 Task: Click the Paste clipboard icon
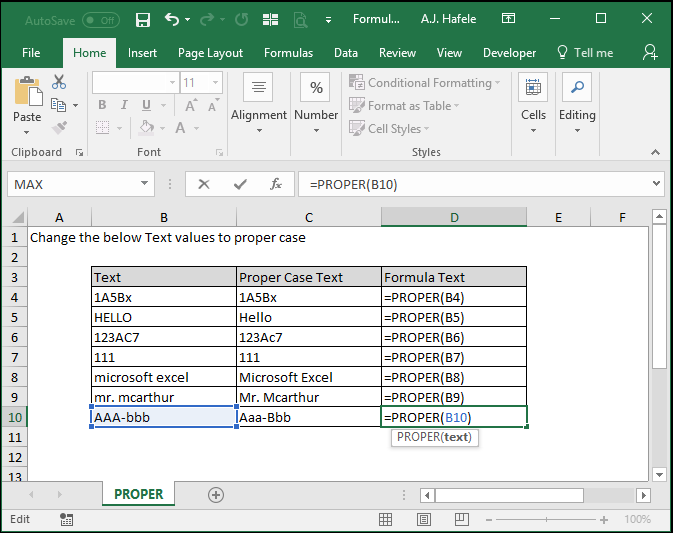[x=28, y=91]
